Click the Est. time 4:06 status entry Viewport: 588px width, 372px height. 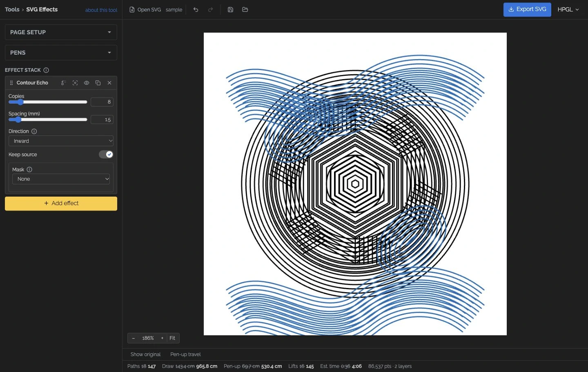coord(341,366)
